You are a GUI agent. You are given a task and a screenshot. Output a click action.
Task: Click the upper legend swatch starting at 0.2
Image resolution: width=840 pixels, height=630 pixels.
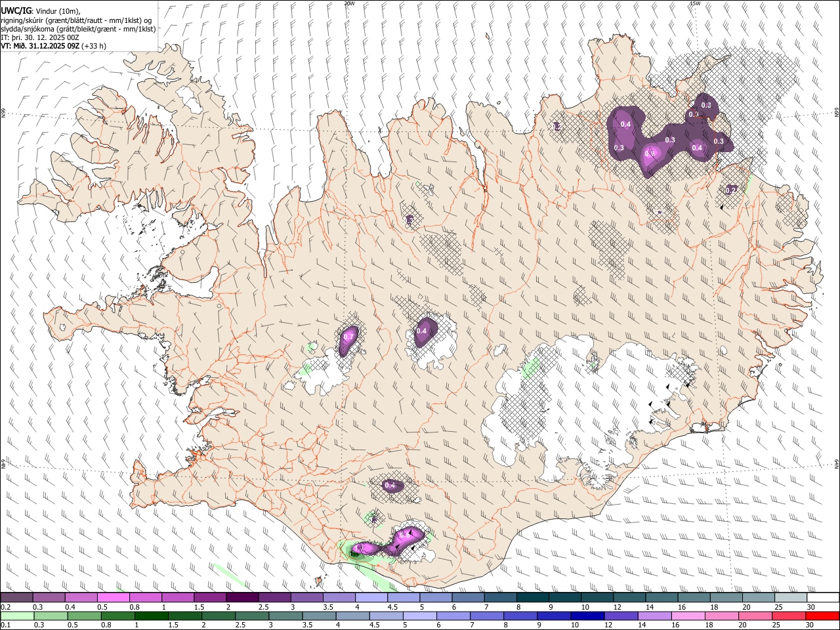pyautogui.click(x=17, y=598)
